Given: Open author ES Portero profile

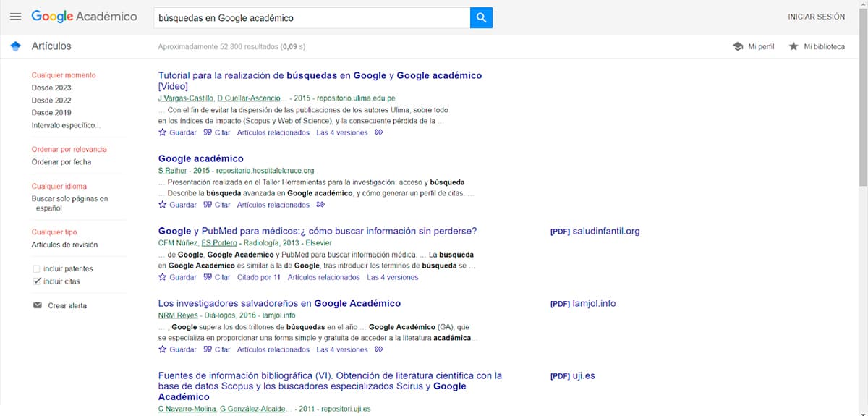Looking at the screenshot, I should click(x=219, y=243).
